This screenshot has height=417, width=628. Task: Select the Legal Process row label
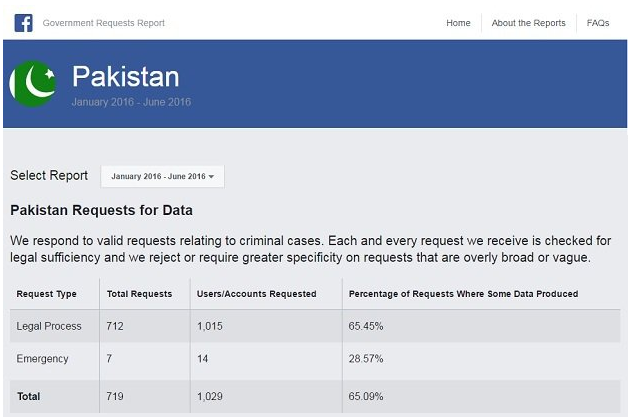click(49, 326)
